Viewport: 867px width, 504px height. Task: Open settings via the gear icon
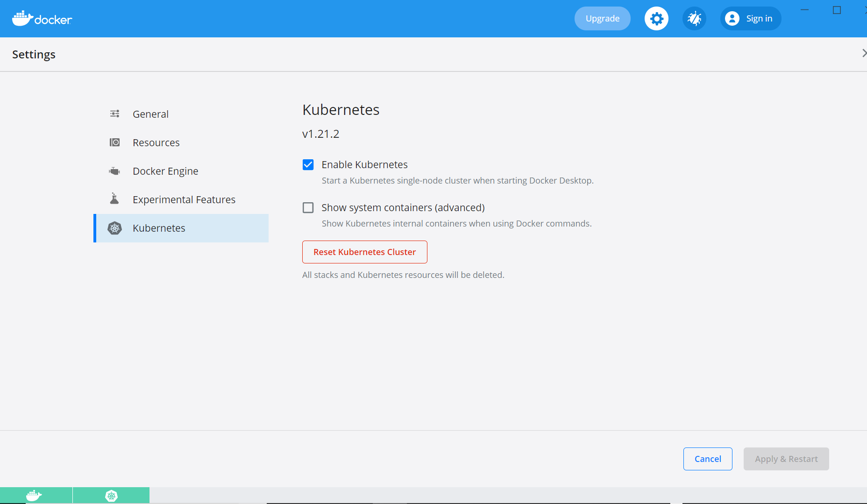[656, 19]
